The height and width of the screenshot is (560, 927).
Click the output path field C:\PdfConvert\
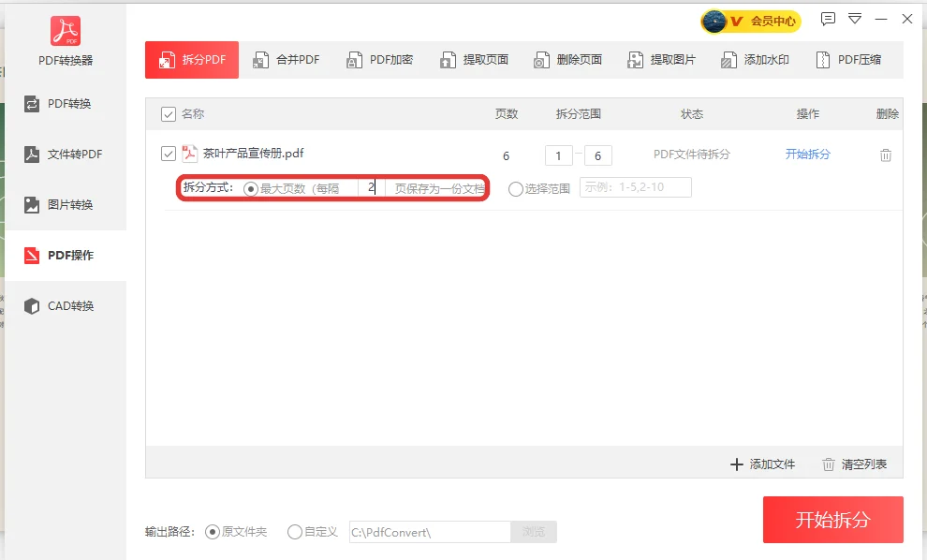430,532
